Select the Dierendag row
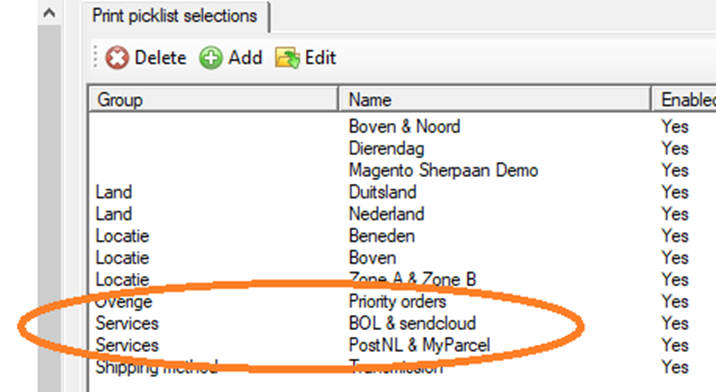Viewport: 716px width, 392px height. [403, 148]
